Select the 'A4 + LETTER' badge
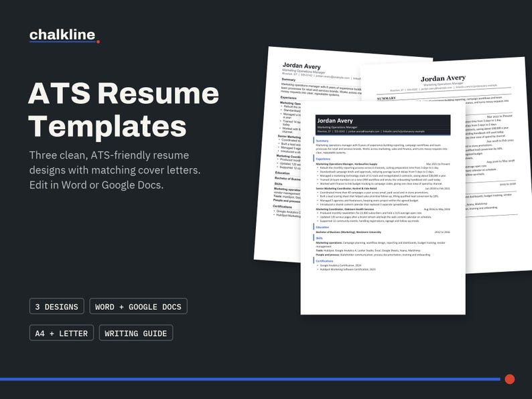The height and width of the screenshot is (399, 532). (62, 333)
